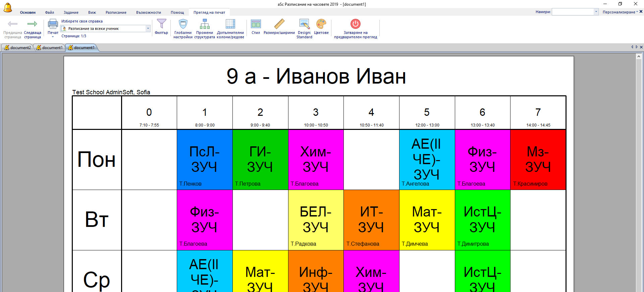
Task: Close print preview with red power button
Action: pos(355,25)
